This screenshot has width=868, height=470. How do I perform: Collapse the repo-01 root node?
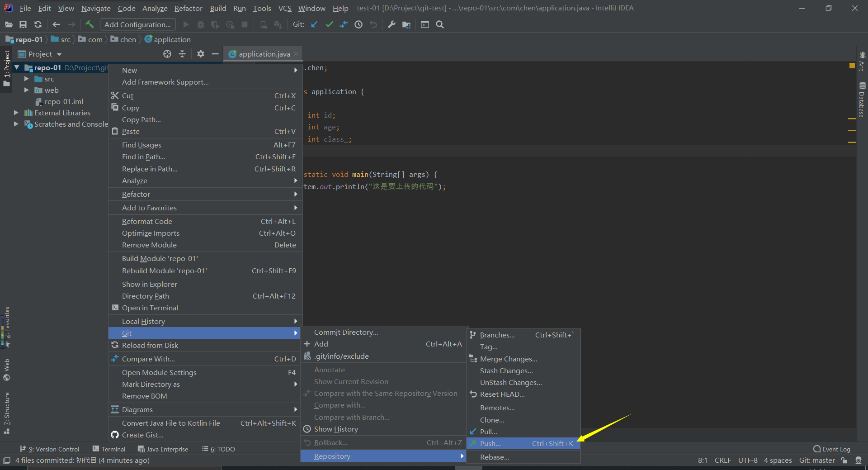click(17, 67)
